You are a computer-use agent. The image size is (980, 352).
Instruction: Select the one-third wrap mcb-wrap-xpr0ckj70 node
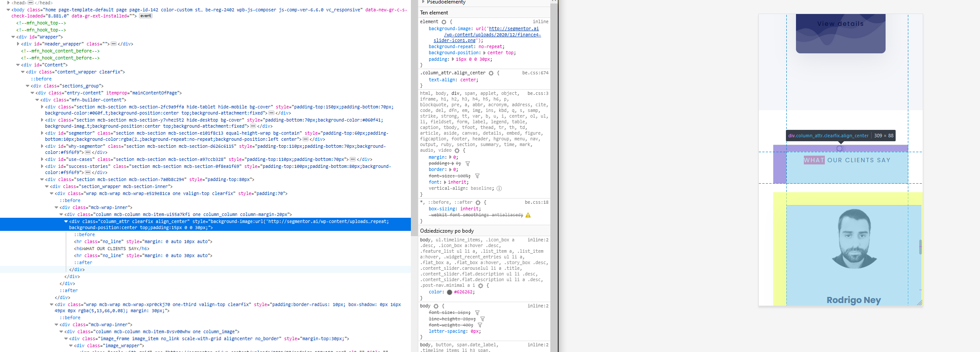pyautogui.click(x=227, y=307)
